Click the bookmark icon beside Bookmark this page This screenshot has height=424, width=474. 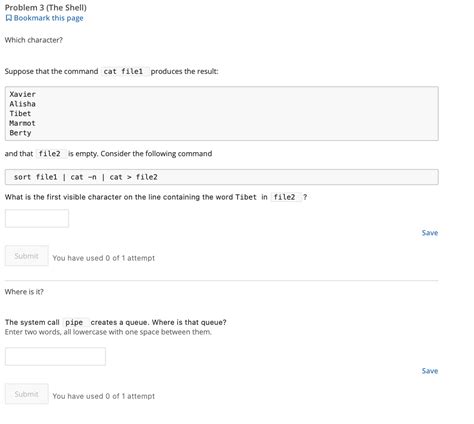point(8,18)
